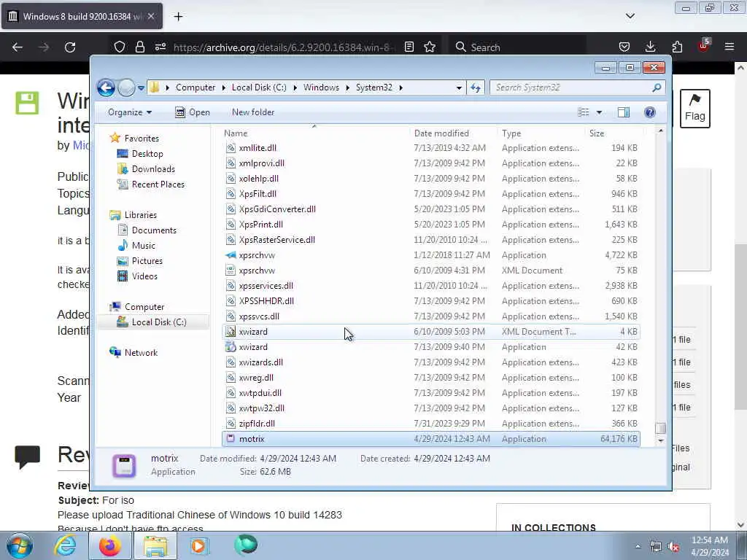Click the muted volume tray icon
This screenshot has width=747, height=560.
coord(673,547)
